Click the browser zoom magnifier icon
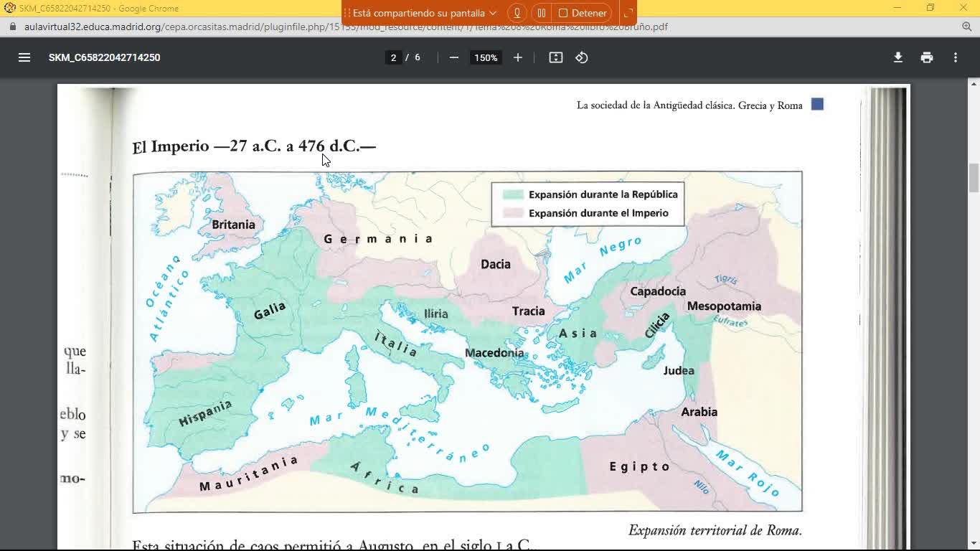This screenshot has width=980, height=551. tap(966, 27)
